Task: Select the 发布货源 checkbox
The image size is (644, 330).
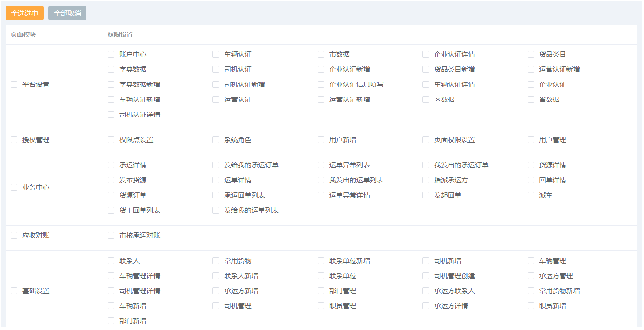Action: pos(111,180)
